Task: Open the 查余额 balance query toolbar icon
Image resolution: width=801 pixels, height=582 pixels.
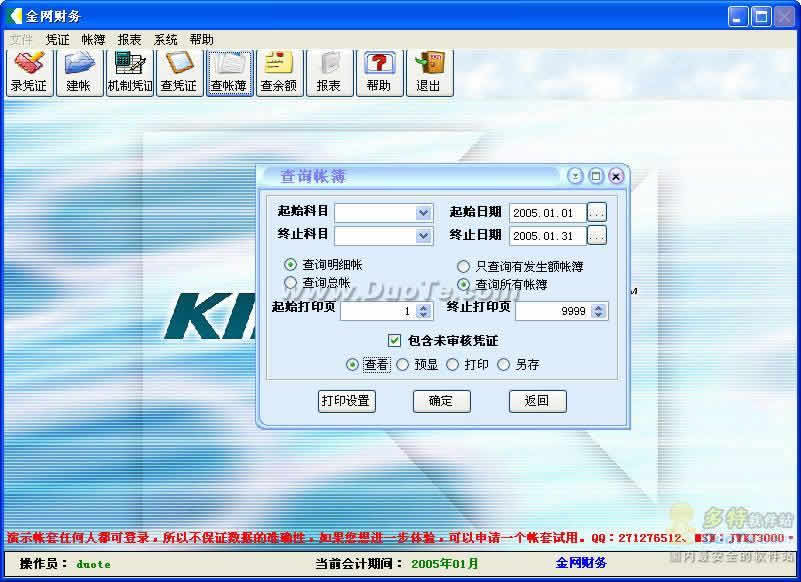Action: click(x=279, y=73)
